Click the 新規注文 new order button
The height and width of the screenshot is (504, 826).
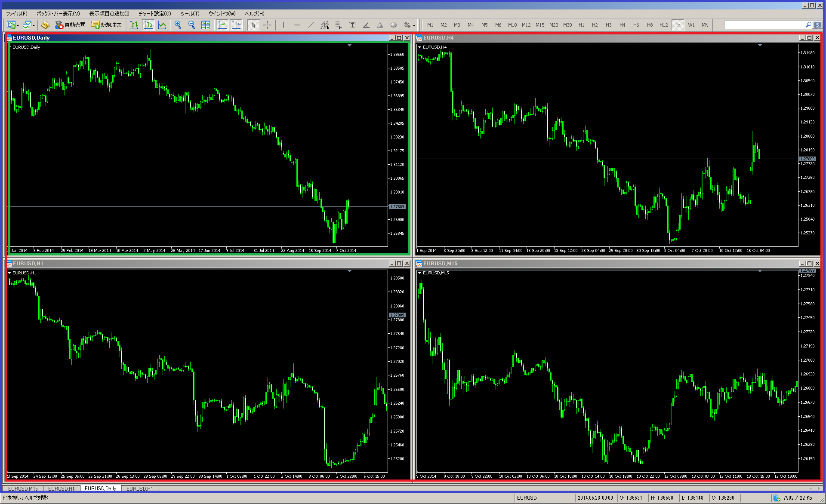pos(106,25)
